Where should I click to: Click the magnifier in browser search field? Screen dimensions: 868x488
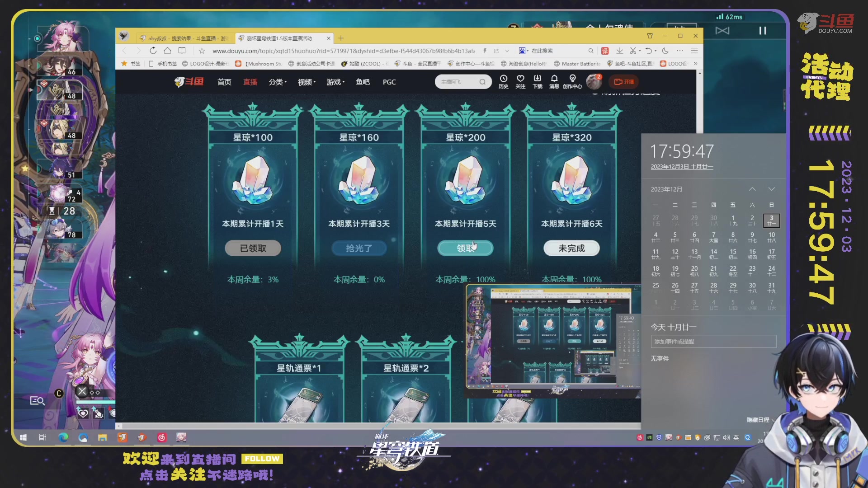pyautogui.click(x=591, y=51)
